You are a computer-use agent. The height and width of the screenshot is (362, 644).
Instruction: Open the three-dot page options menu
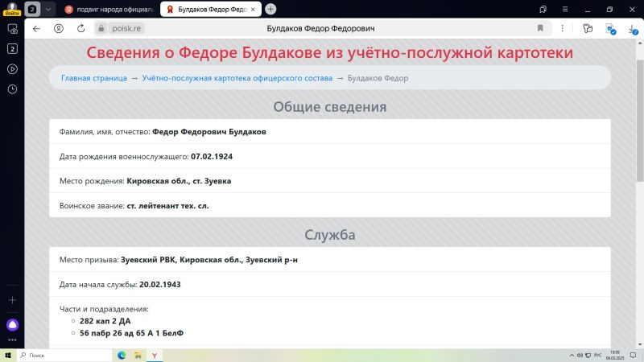562,28
